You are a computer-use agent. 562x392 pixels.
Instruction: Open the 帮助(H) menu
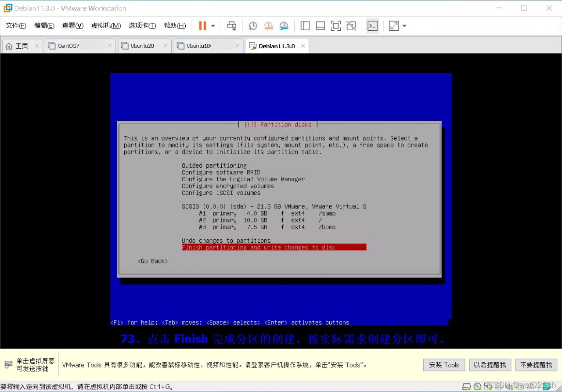(x=175, y=25)
